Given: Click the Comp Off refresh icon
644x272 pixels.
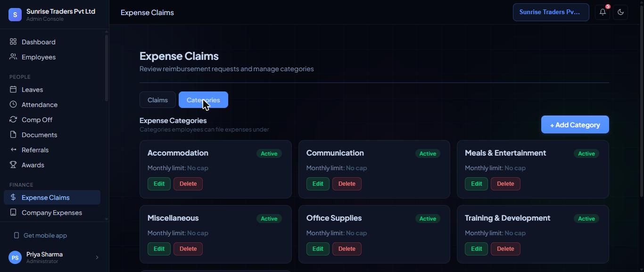Looking at the screenshot, I should coord(13,120).
